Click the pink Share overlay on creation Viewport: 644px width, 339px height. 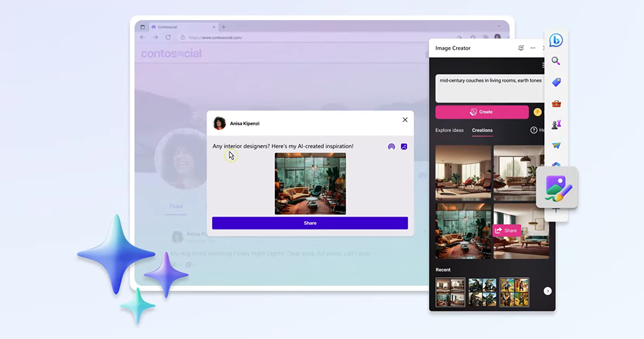pos(506,231)
